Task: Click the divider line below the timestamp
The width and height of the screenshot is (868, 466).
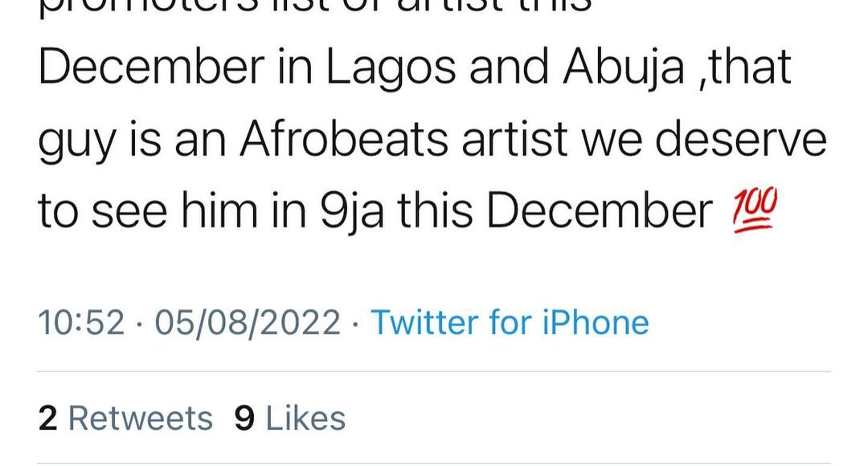Action: (434, 372)
